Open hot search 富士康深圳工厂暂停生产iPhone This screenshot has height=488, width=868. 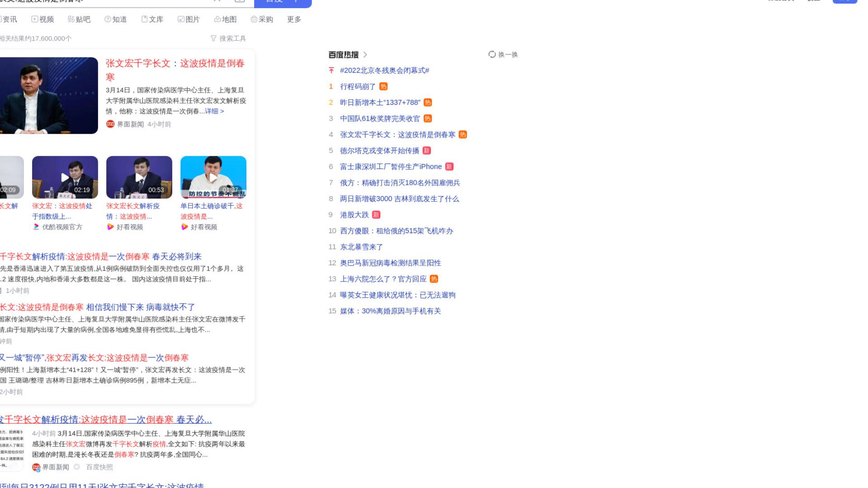pos(391,167)
